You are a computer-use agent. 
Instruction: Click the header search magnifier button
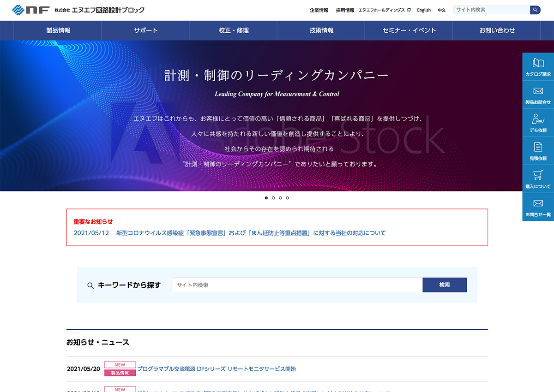coord(535,10)
